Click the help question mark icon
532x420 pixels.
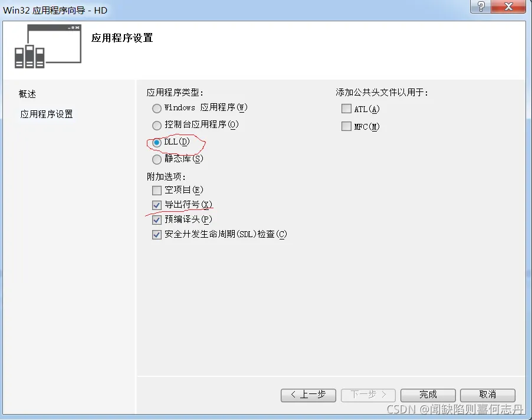[x=481, y=6]
